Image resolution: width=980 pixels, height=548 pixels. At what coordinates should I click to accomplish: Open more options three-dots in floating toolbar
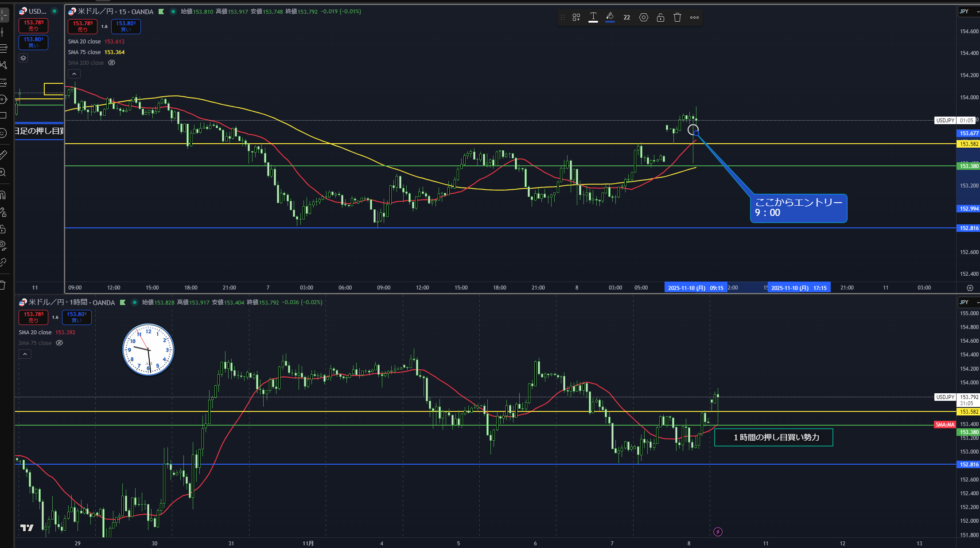point(694,17)
